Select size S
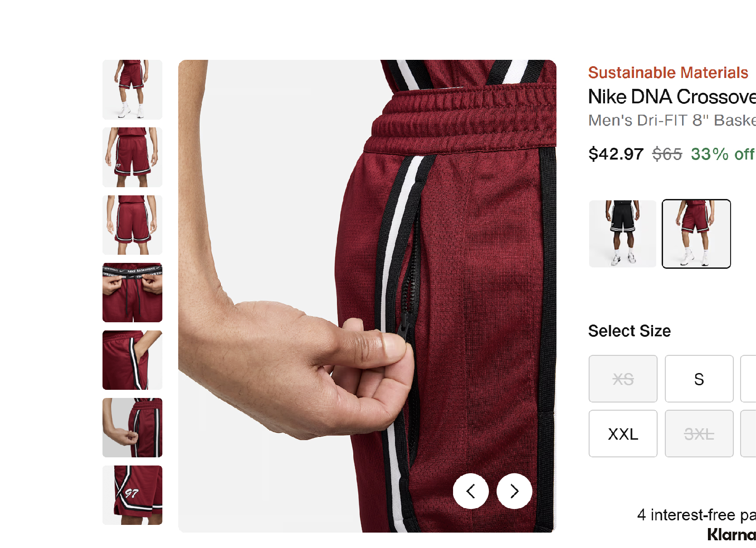This screenshot has width=756, height=548. click(699, 378)
